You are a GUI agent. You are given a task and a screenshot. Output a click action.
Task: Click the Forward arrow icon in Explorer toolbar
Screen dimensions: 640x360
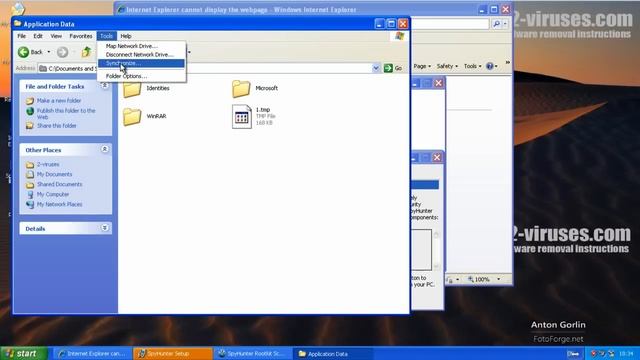62,52
